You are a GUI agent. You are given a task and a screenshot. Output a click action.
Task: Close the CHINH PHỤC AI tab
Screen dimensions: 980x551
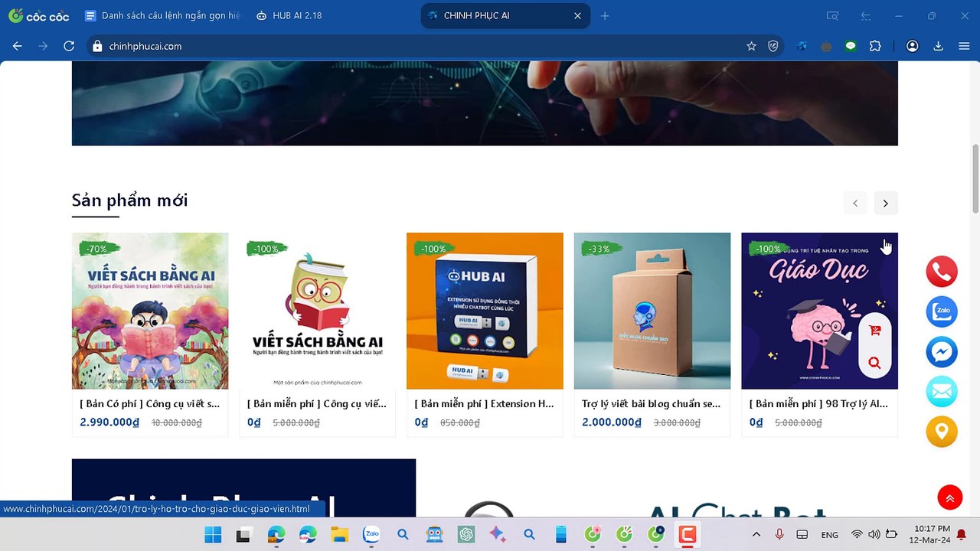(577, 15)
